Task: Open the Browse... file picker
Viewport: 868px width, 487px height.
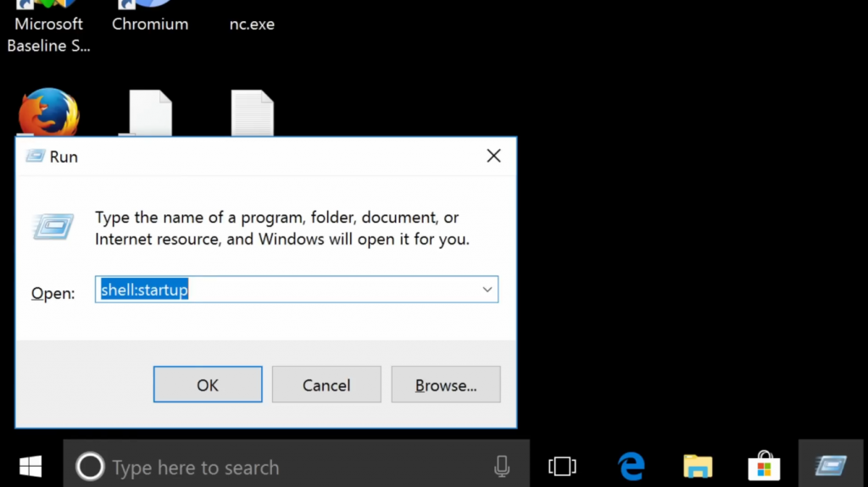Action: (446, 384)
